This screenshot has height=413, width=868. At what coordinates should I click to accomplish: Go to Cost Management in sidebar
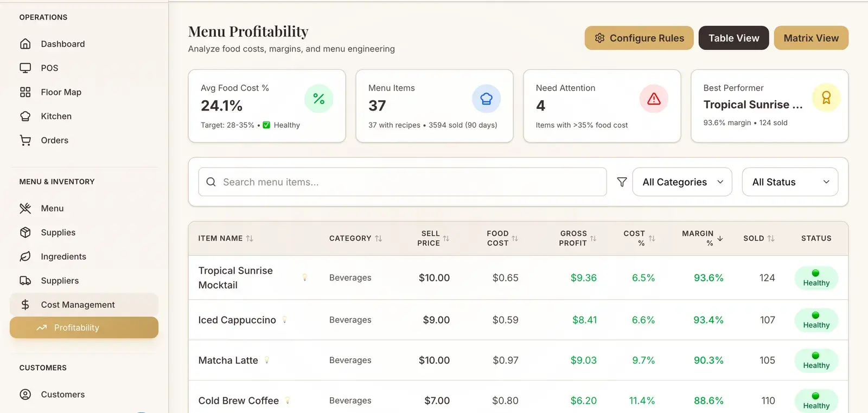84,305
